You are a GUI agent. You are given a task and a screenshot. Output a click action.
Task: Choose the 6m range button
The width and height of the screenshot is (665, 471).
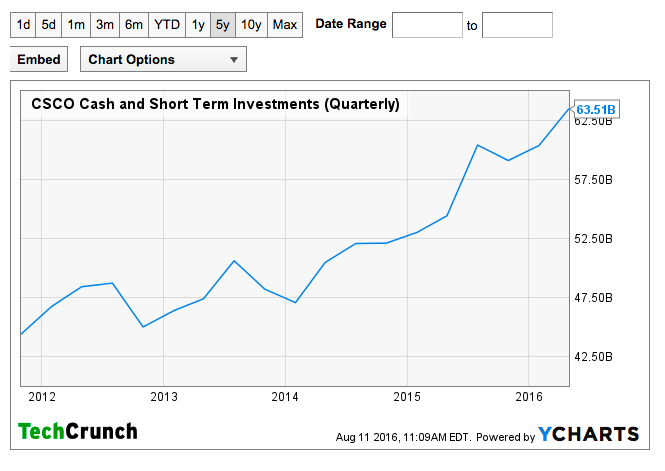click(x=133, y=24)
